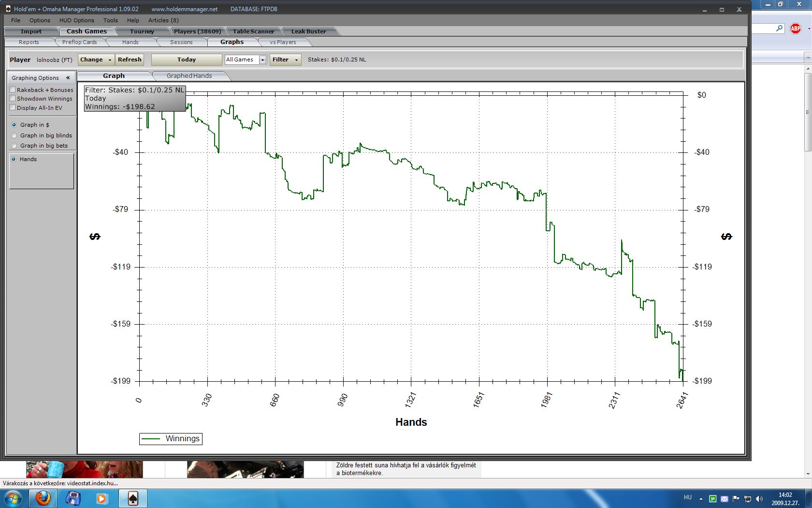This screenshot has height=508, width=812.
Task: Select the Graphs sub-tab
Action: [x=232, y=42]
